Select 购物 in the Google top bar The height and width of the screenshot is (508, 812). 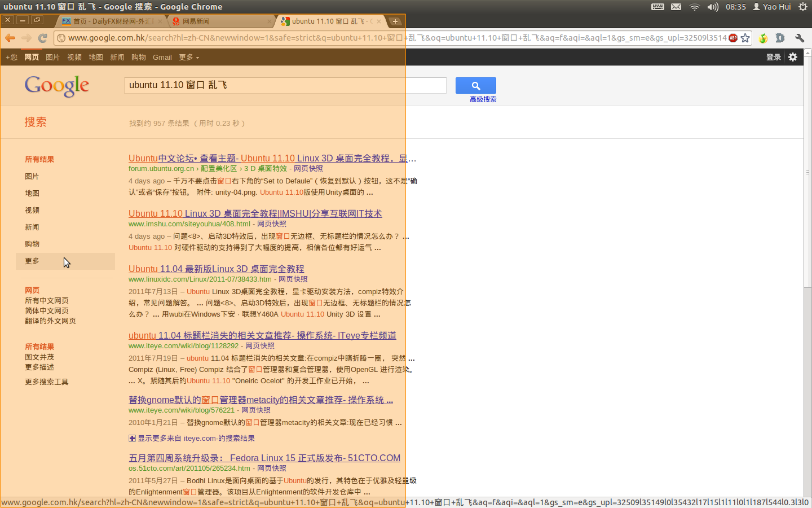[139, 57]
